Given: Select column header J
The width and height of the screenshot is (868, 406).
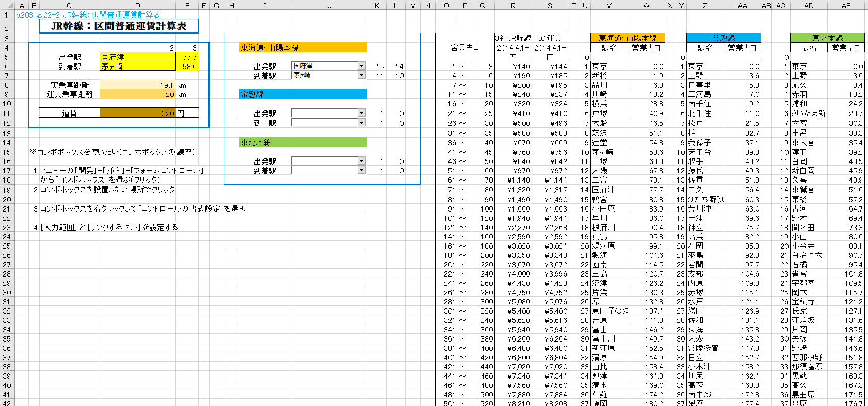Looking at the screenshot, I should click(329, 6).
